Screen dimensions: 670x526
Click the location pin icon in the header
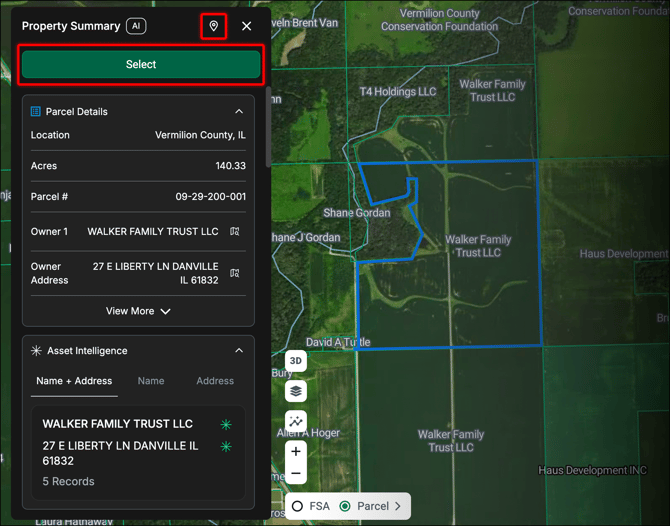pyautogui.click(x=213, y=26)
